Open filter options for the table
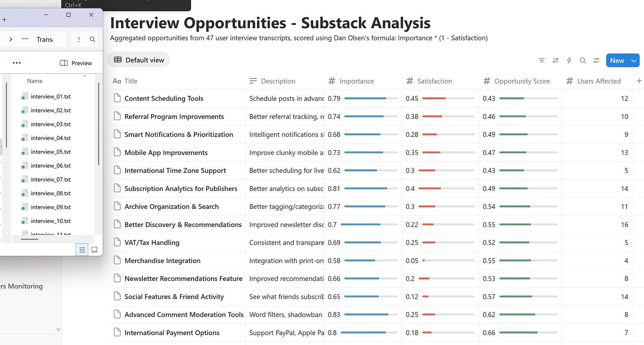 pyautogui.click(x=541, y=60)
